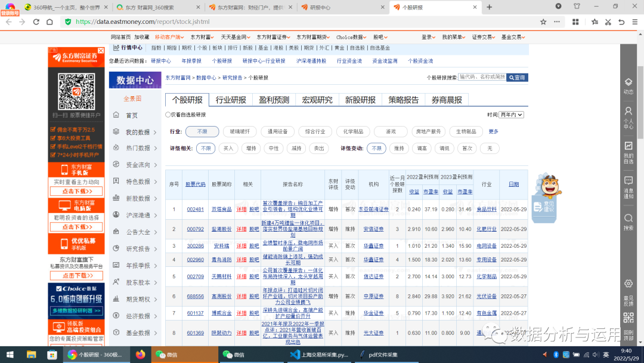The height and width of the screenshot is (363, 644).
Task: Open Firefox from the taskbar
Action: pos(140,355)
